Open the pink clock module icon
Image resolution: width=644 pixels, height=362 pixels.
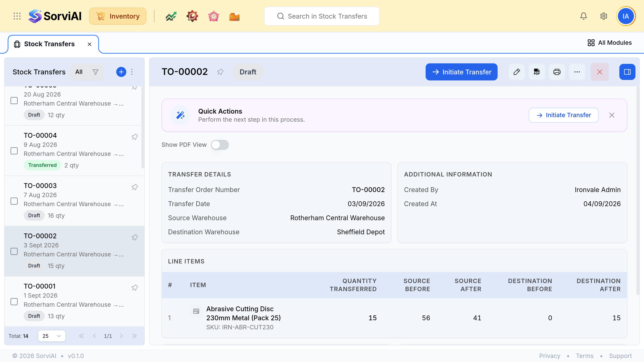pos(213,16)
